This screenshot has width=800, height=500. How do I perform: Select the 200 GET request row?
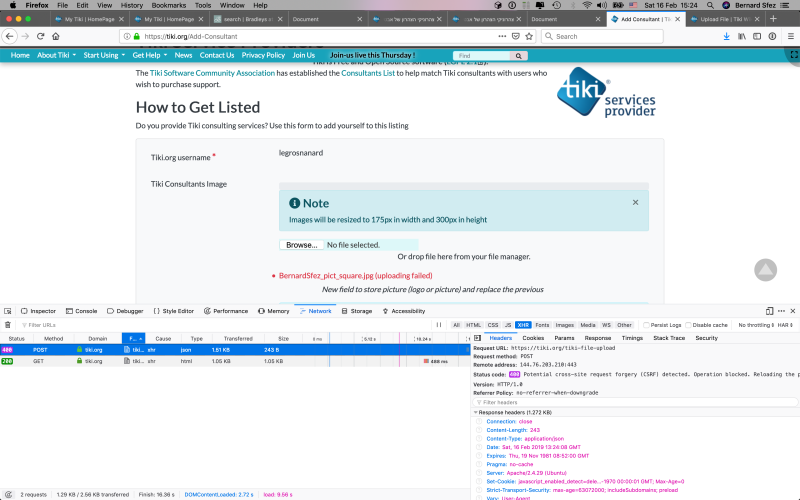point(235,361)
